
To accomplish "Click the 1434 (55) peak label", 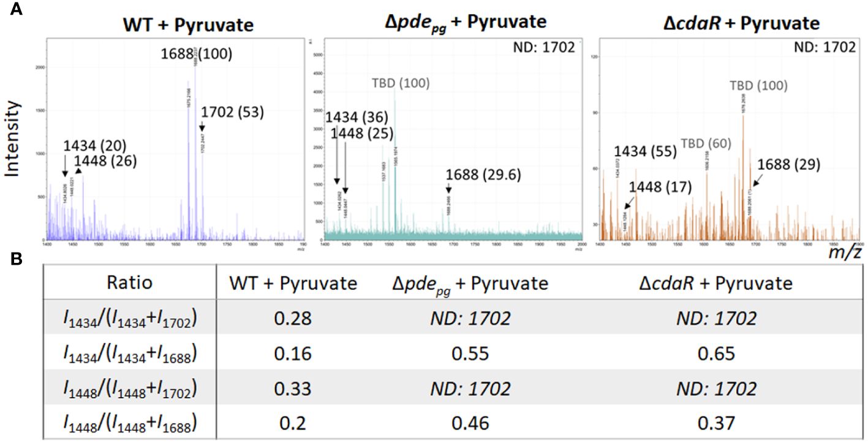I will [645, 151].
